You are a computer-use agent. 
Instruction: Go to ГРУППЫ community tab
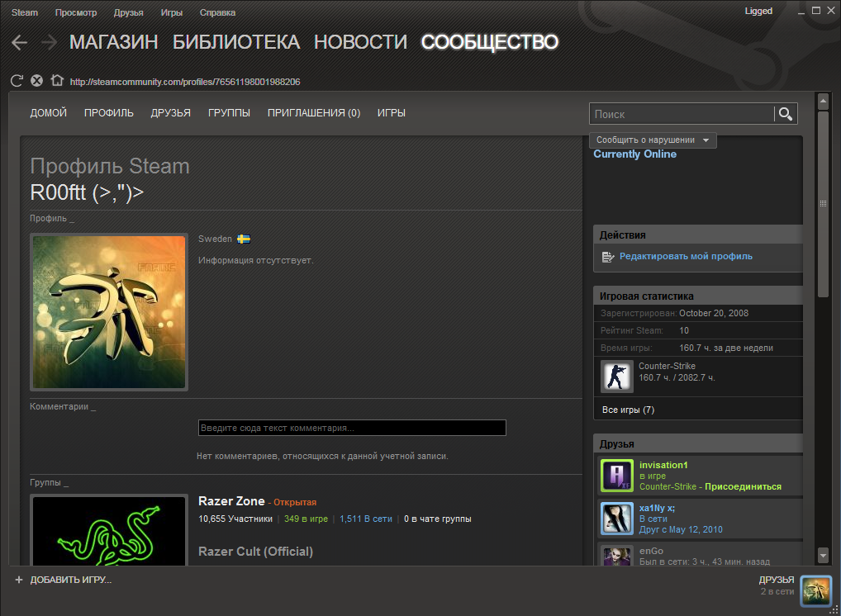[229, 112]
